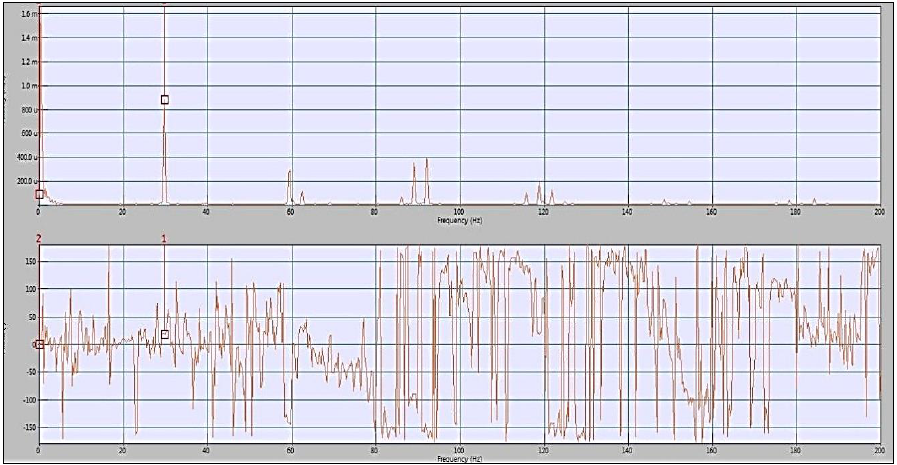Click cursor 2 square marker in the lower phase plot
The width and height of the screenshot is (897, 465).
click(39, 344)
